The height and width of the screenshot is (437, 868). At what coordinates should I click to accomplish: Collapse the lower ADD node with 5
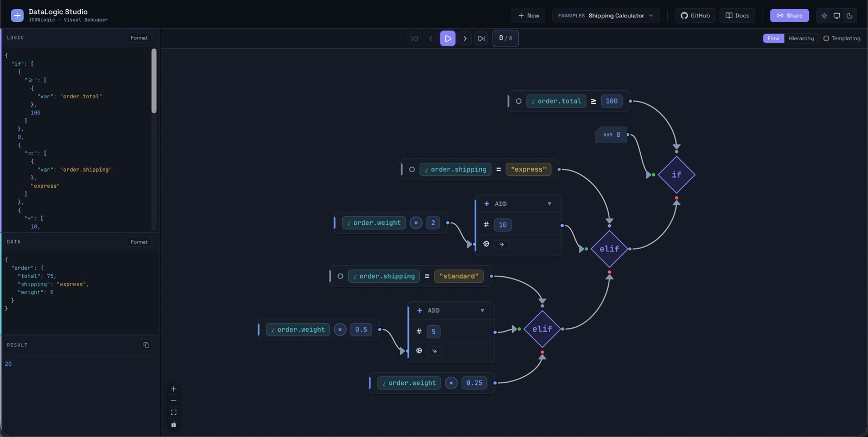pyautogui.click(x=482, y=311)
